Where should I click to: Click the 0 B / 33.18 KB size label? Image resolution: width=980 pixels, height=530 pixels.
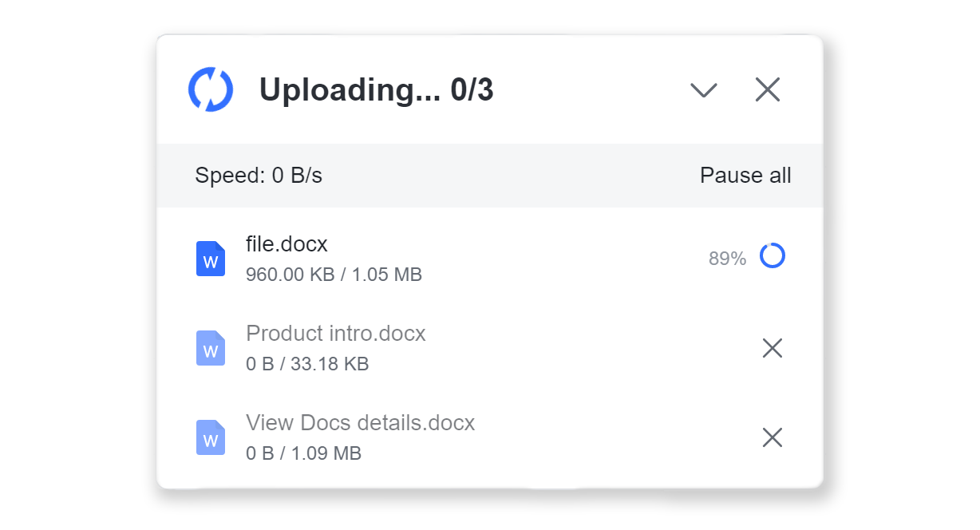(x=307, y=363)
